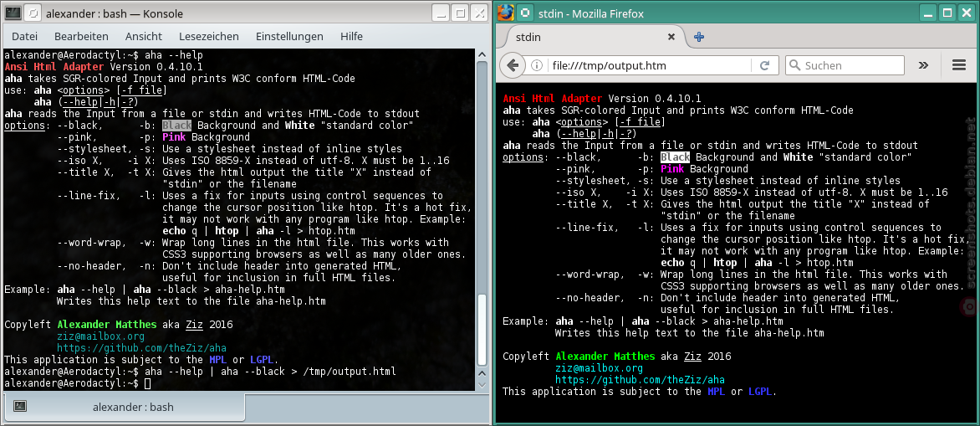The image size is (980, 426).
Task: Click the Konsole scrollbar down arrow
Action: [482, 385]
